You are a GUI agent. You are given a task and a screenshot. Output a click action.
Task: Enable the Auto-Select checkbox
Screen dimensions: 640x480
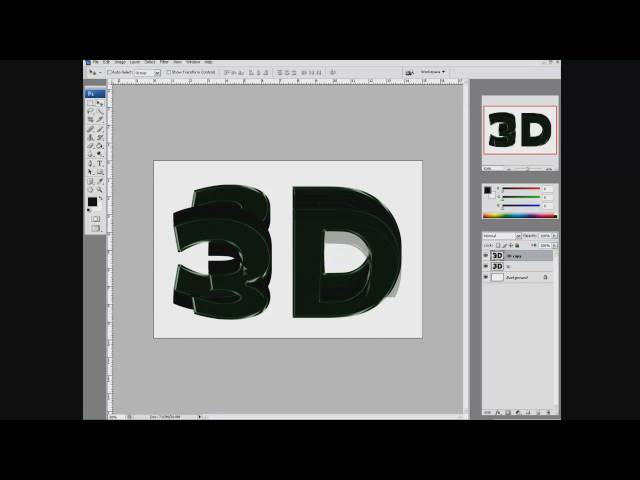coord(109,72)
